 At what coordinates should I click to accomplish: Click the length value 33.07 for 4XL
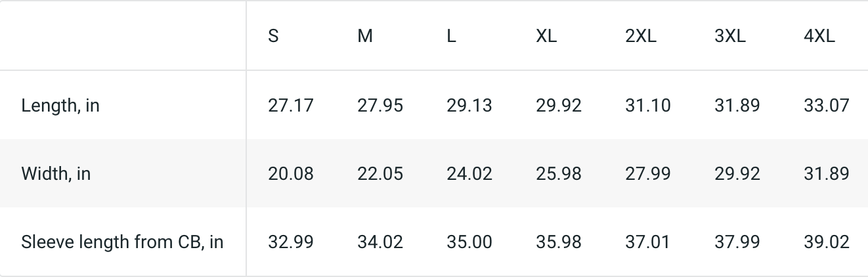click(827, 105)
